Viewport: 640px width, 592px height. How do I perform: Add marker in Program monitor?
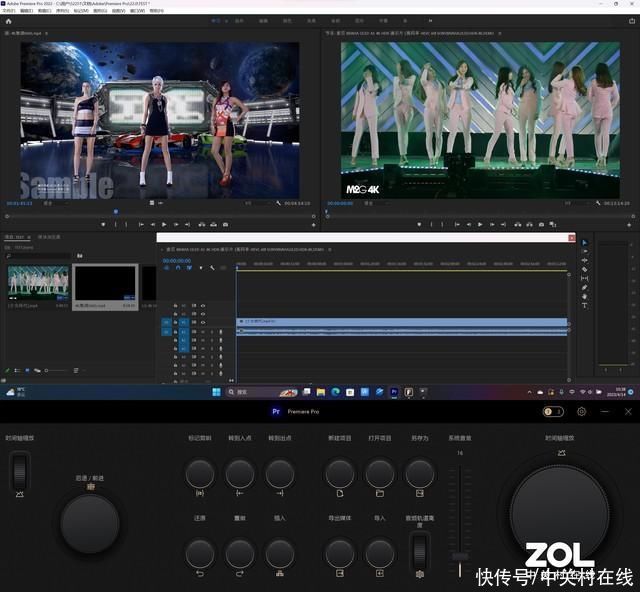pyautogui.click(x=419, y=225)
